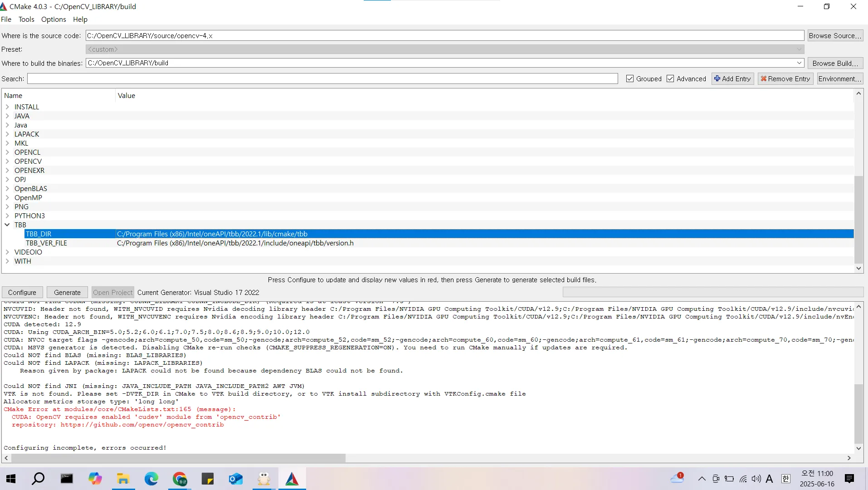Open taskbar Search magnifier
Screen dimensions: 868x490
[x=38, y=479]
